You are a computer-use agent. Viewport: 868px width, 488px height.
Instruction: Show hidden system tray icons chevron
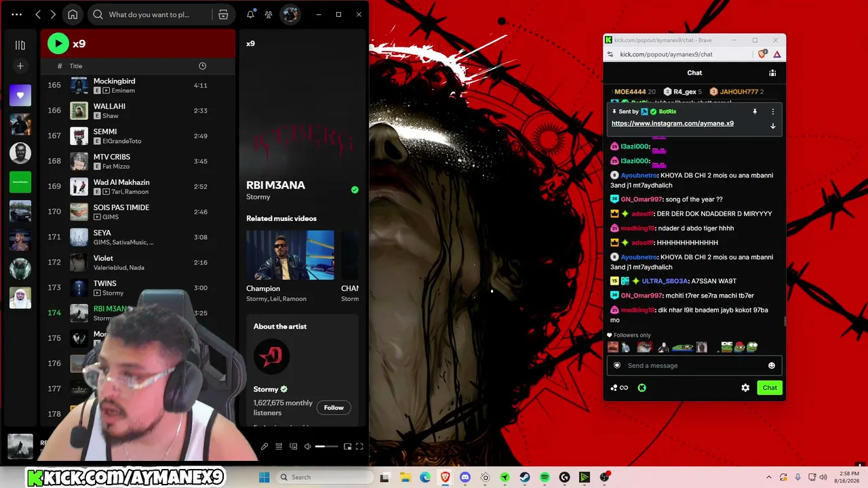coord(769,477)
